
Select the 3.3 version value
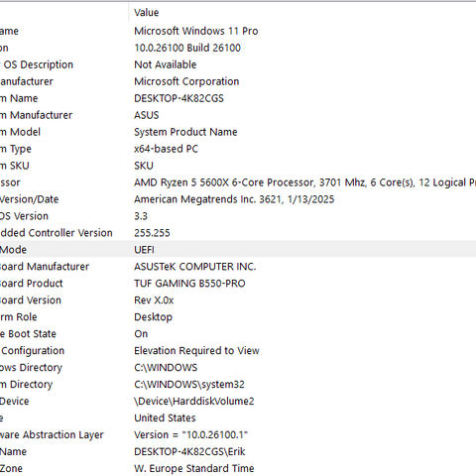tap(141, 216)
